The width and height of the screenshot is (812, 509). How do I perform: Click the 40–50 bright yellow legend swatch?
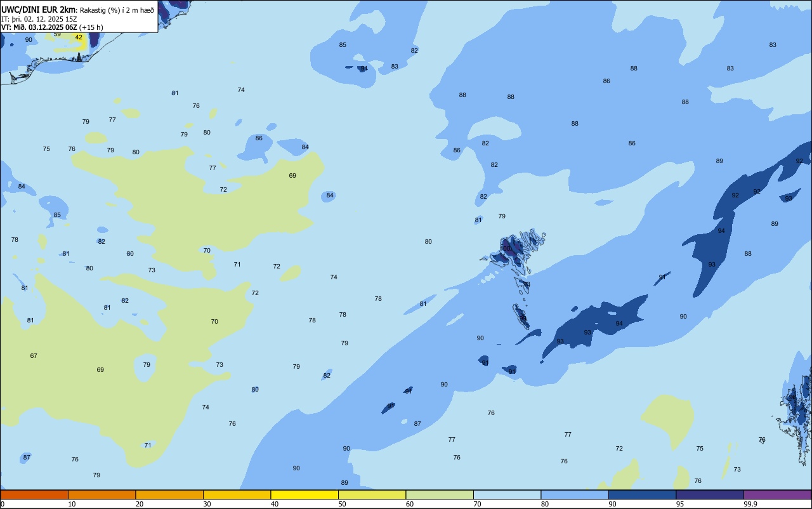(304, 494)
